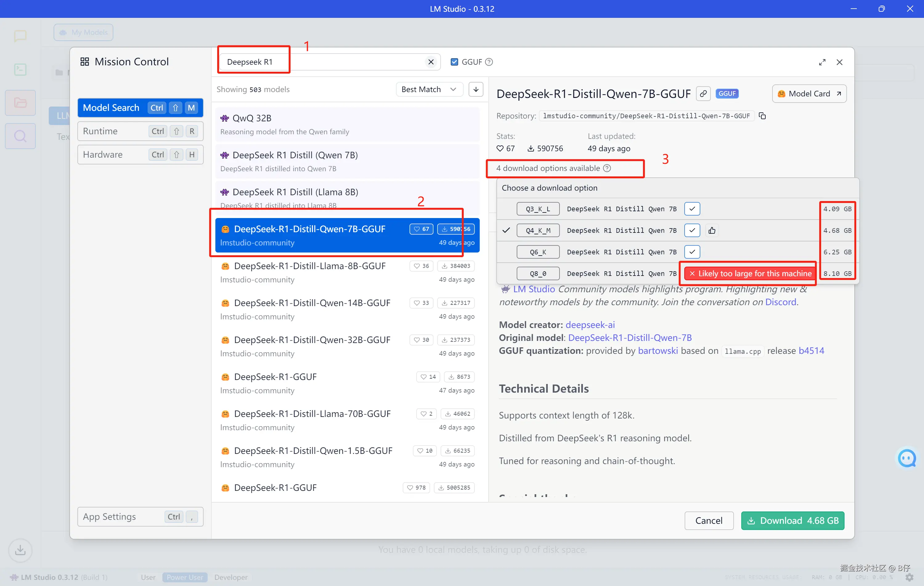Copy the repository name icon
Screen dimensions: 924x586
pyautogui.click(x=762, y=116)
